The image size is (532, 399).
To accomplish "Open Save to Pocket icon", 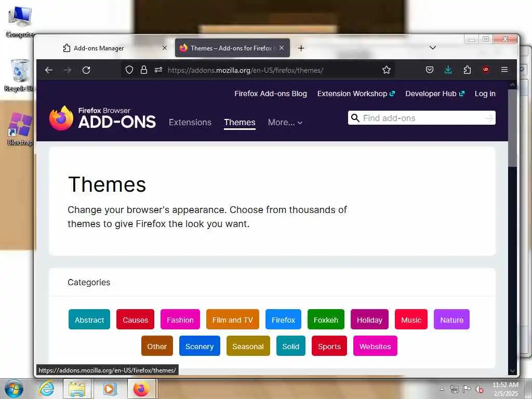I will tap(430, 70).
